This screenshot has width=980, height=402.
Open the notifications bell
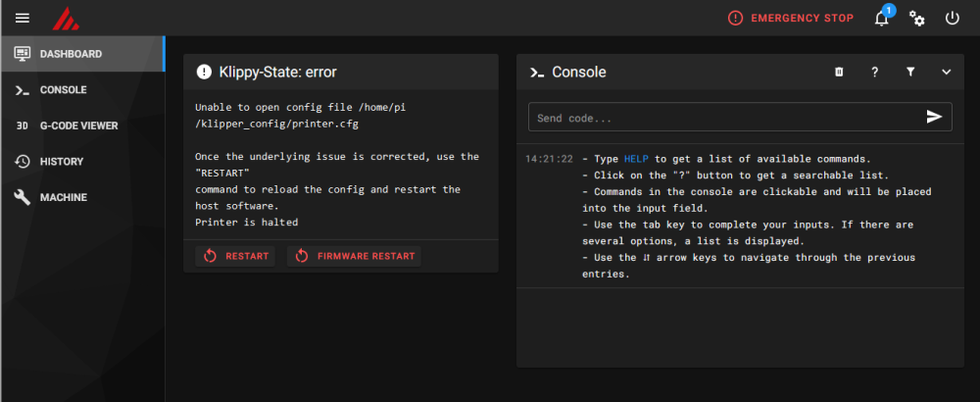pyautogui.click(x=882, y=18)
